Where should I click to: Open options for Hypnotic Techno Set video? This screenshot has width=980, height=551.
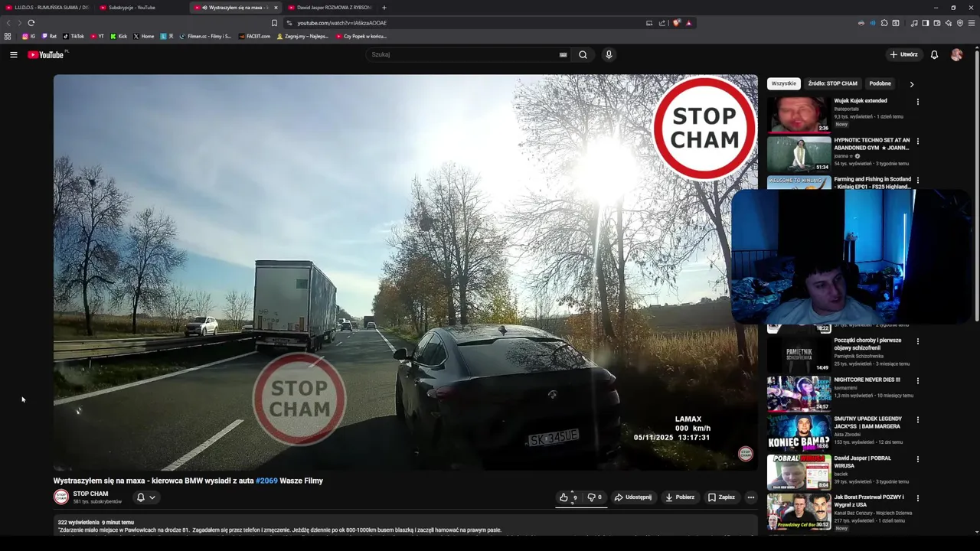[917, 142]
